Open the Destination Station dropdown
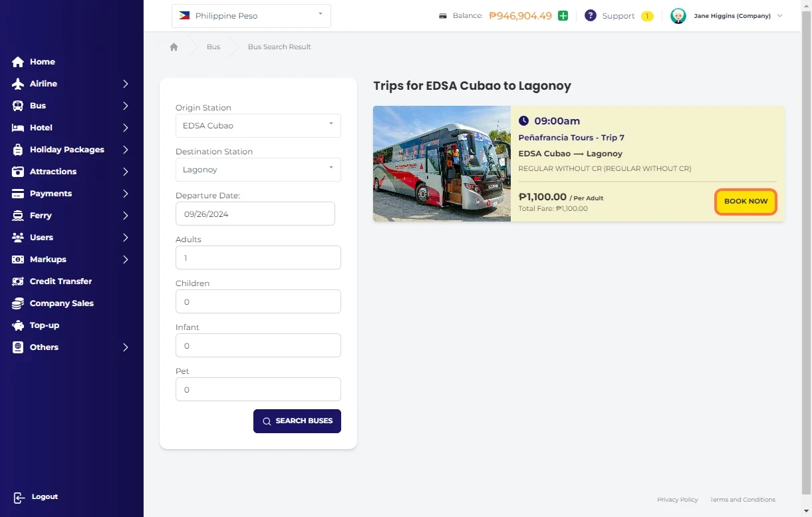This screenshot has height=517, width=812. 258,170
